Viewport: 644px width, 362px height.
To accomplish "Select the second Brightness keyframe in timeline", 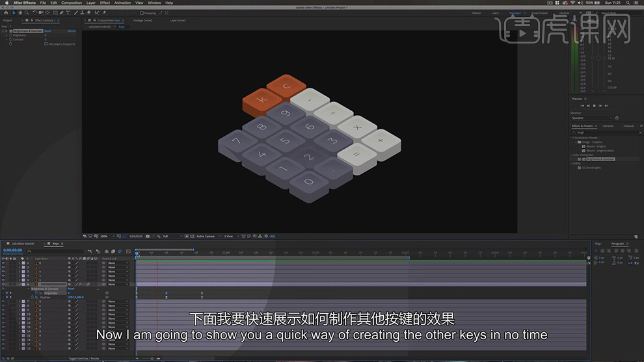I will 167,293.
